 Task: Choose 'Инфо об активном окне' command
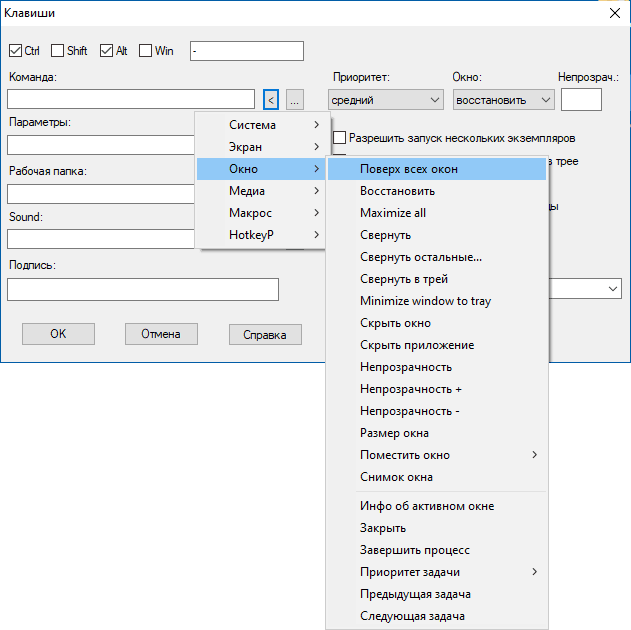click(437, 506)
